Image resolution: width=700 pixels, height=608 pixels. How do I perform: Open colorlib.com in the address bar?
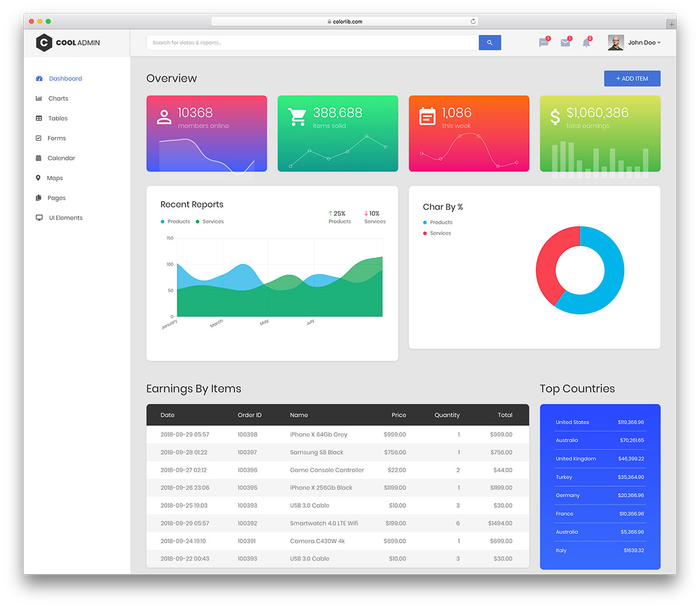(x=345, y=21)
